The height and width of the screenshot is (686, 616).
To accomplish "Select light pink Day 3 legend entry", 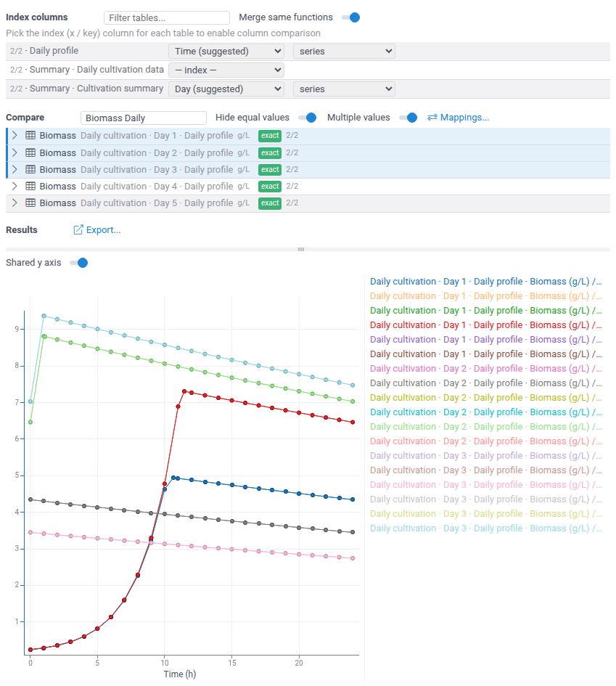I will [x=485, y=485].
